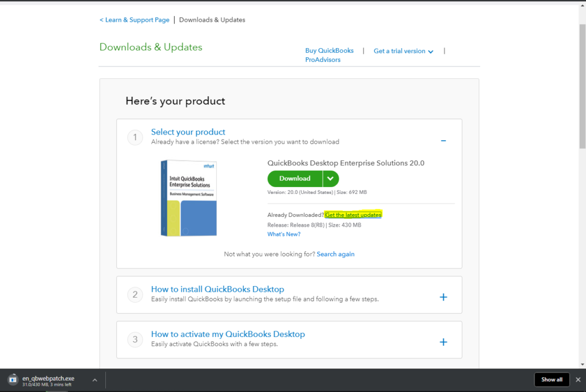Go back to Learn & Support Page
Screen dimensions: 586x392
[134, 20]
